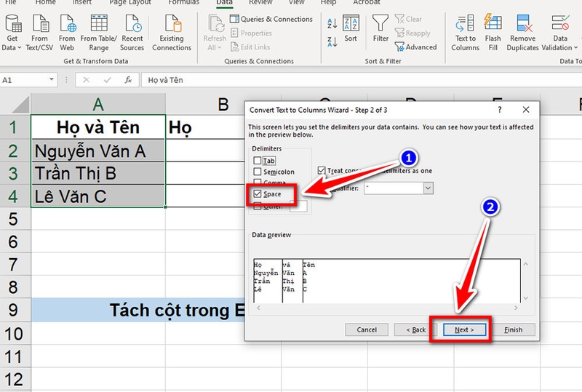Import data From Text/CSV
This screenshot has height=392, width=582.
(x=40, y=33)
